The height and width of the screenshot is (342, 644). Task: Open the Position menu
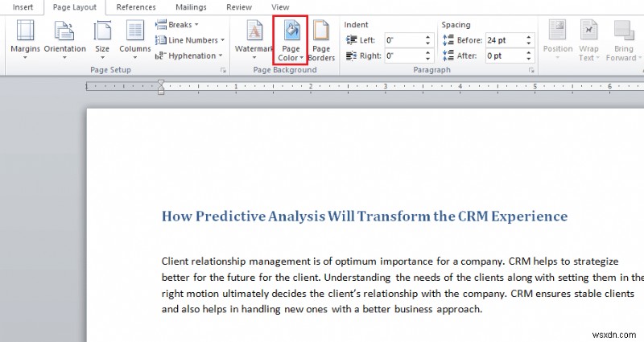pyautogui.click(x=557, y=39)
